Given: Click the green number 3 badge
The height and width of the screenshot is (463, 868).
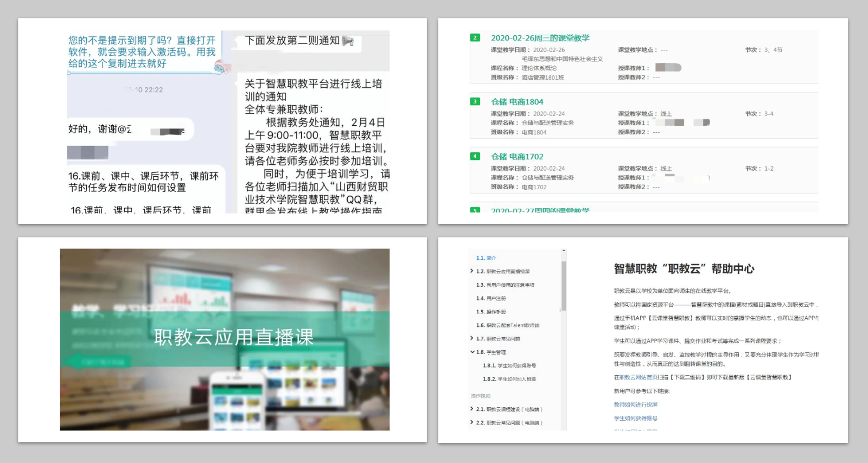Looking at the screenshot, I should [475, 101].
